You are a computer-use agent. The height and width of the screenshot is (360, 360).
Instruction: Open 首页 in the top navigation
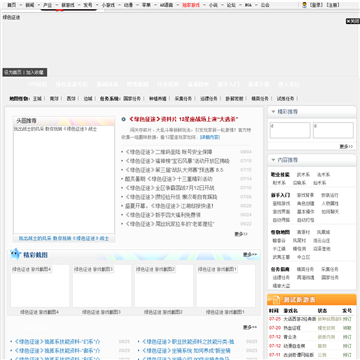tap(12, 5)
